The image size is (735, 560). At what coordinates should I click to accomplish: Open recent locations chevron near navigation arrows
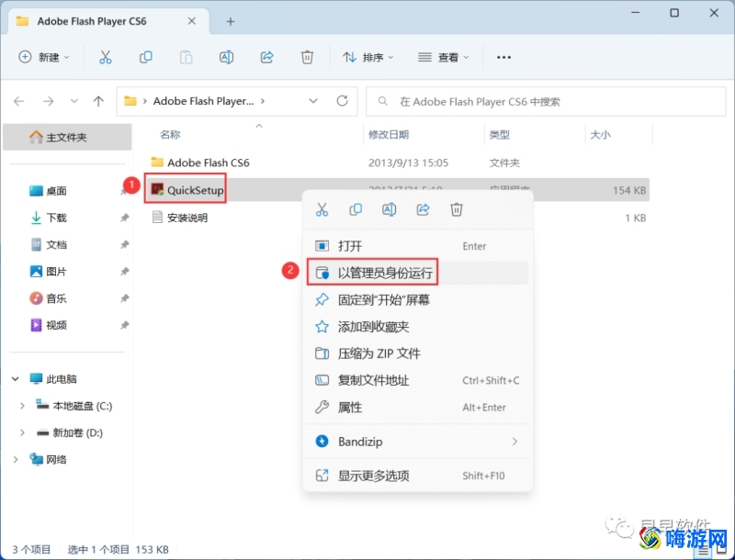pyautogui.click(x=74, y=101)
